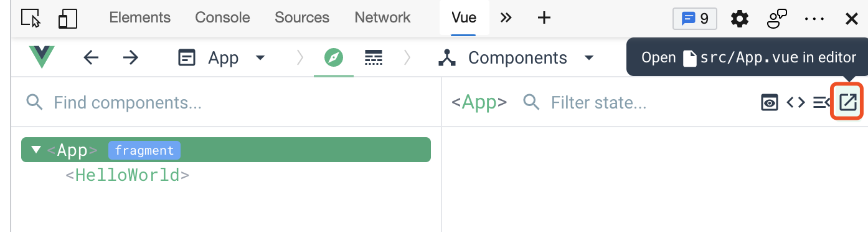
Task: Open the three-dot customize menu
Action: point(814,19)
